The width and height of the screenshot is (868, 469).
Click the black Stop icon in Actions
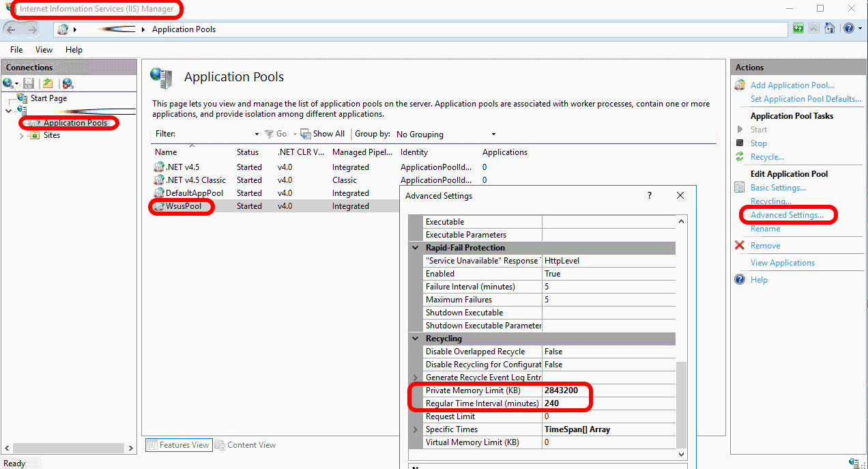[x=739, y=143]
